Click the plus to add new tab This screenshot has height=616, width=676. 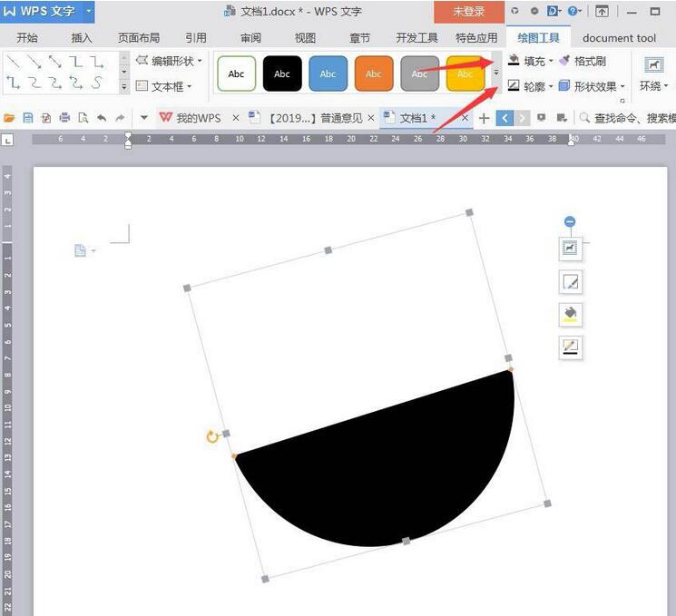point(484,118)
